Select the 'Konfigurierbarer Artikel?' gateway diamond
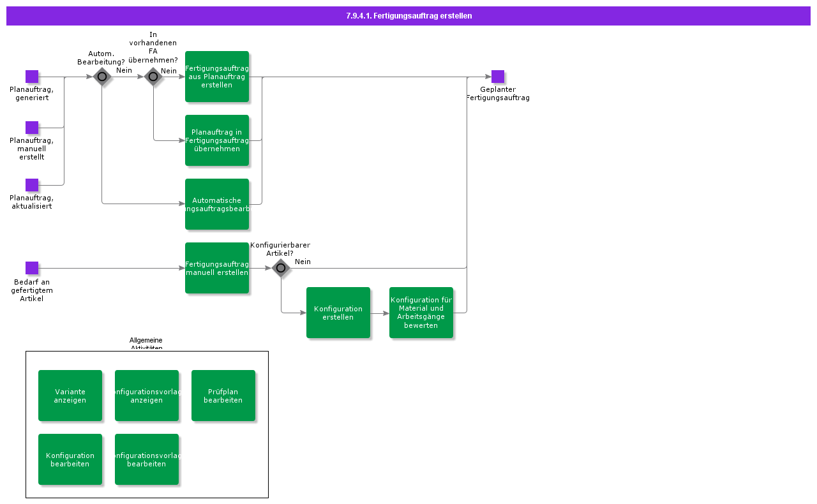 [281, 268]
